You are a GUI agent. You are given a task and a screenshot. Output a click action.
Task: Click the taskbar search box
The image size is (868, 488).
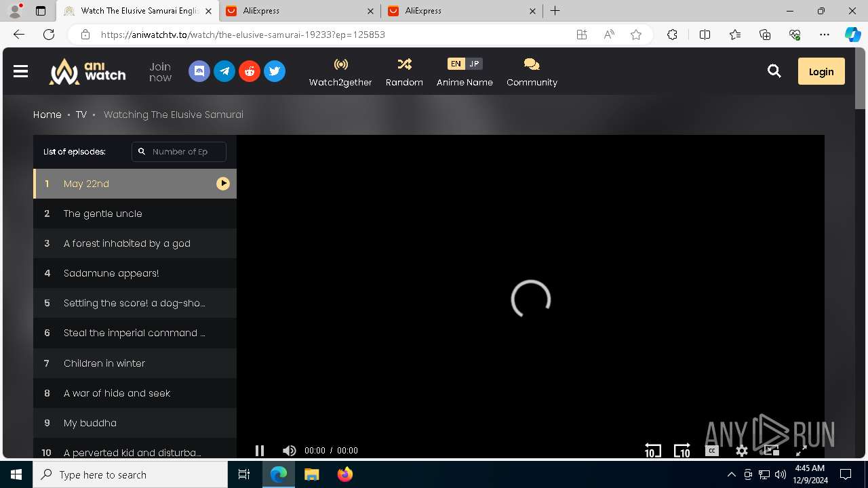tap(130, 474)
